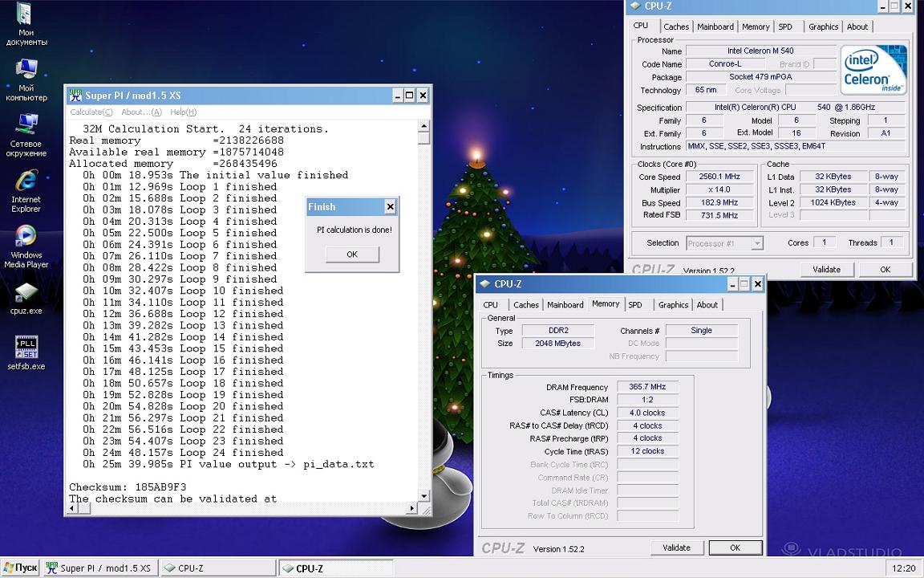The image size is (924, 578).
Task: Click the Super PI title bar icon
Action: tap(75, 95)
